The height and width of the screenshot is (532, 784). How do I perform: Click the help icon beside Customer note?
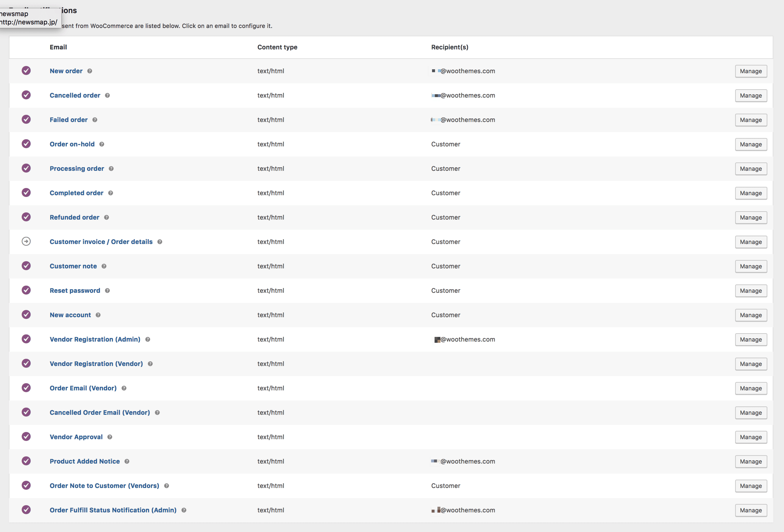pyautogui.click(x=104, y=266)
